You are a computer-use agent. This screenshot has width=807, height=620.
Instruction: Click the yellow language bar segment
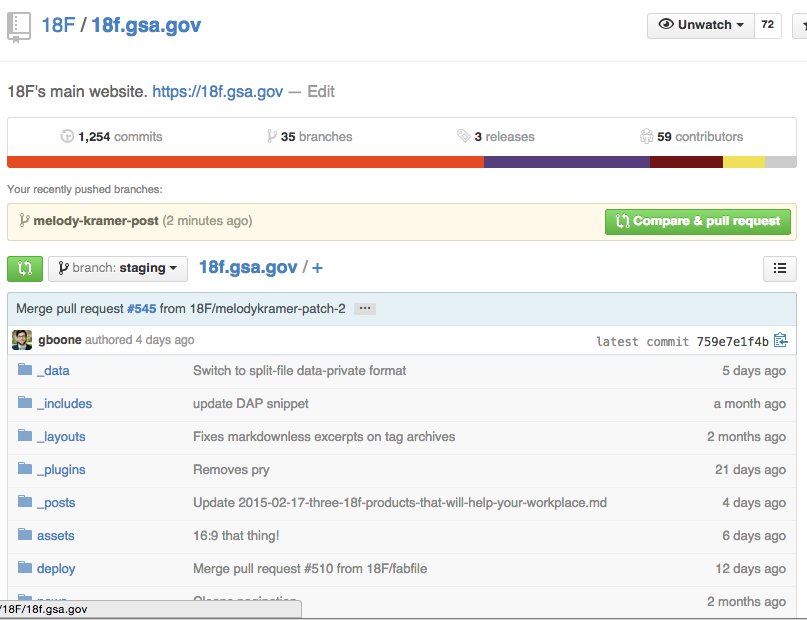point(744,162)
